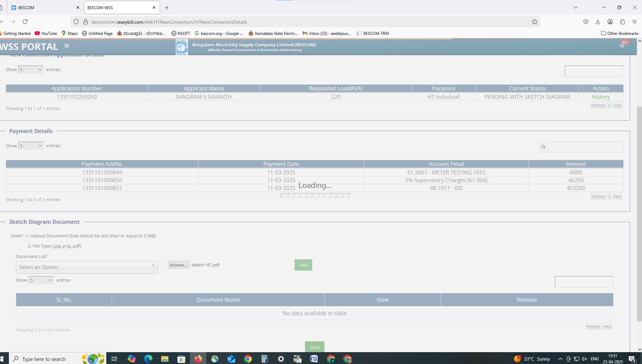The height and width of the screenshot is (364, 642).
Task: Click PENDING WITH SKETCH DIAGRAM status cell
Action: point(527,97)
